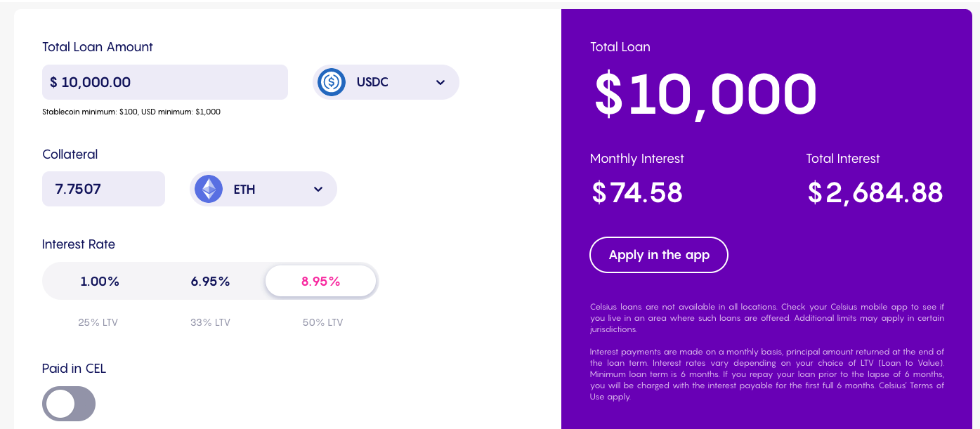Select the 6.95% interest rate option

209,281
